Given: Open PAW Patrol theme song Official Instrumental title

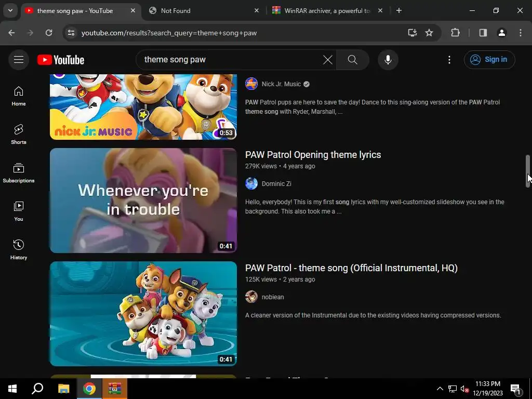Looking at the screenshot, I should pyautogui.click(x=351, y=268).
